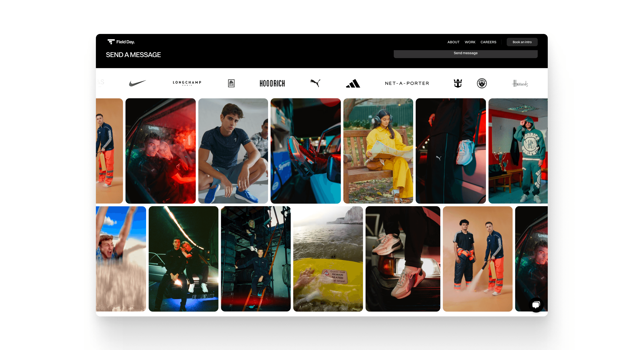Click the Royal Caribbean crown anchor logo
This screenshot has height=350, width=644.
point(458,83)
